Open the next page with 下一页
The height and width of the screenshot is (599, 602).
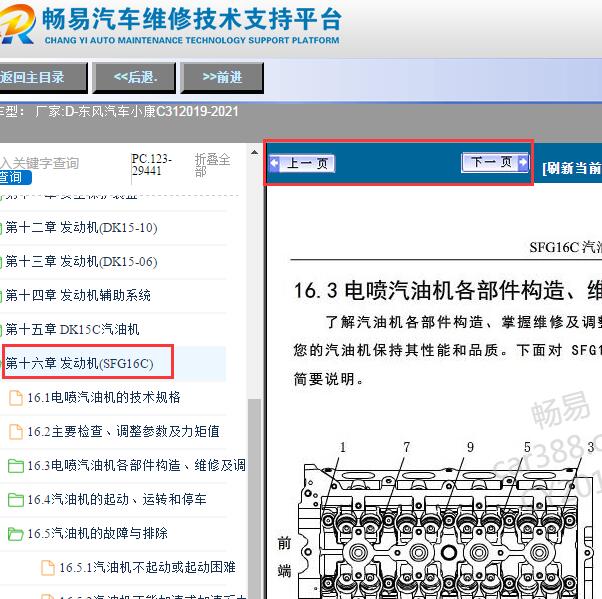(495, 162)
